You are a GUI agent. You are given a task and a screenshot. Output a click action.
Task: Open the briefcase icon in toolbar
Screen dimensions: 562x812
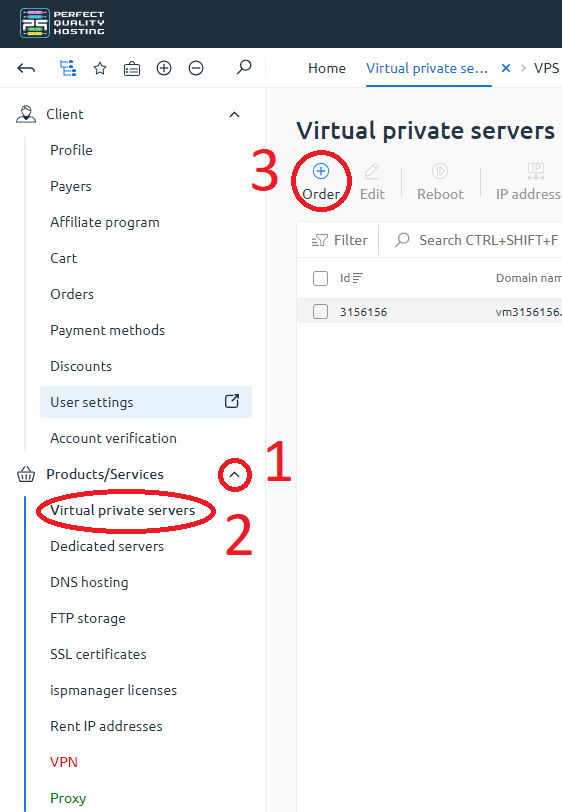132,68
